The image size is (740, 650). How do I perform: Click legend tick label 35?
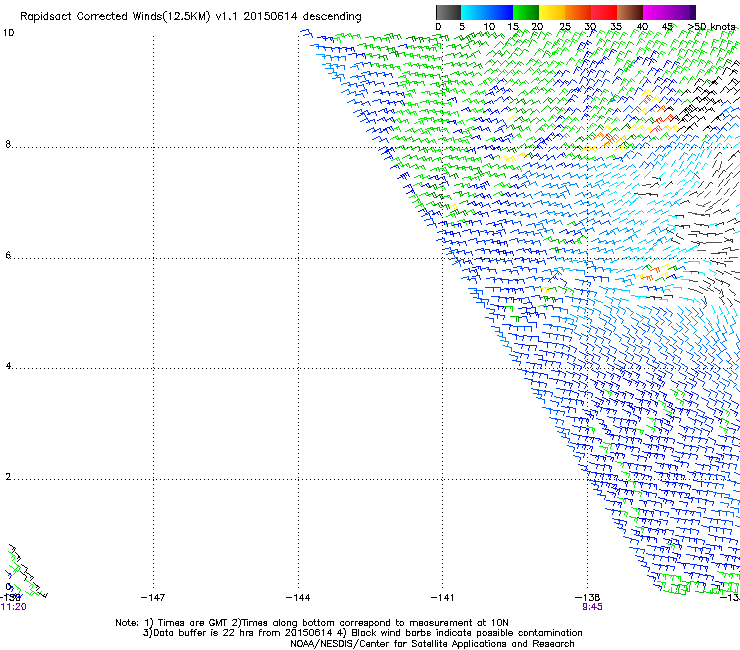pyautogui.click(x=616, y=27)
